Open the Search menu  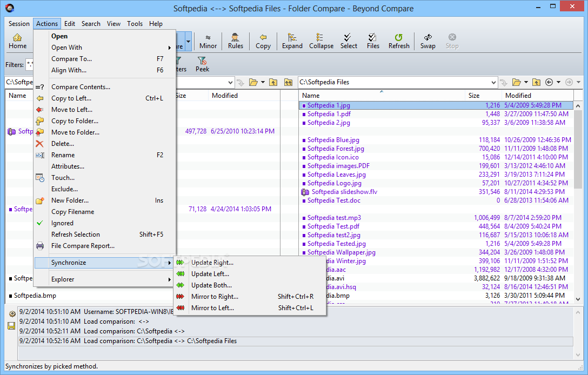(x=91, y=24)
